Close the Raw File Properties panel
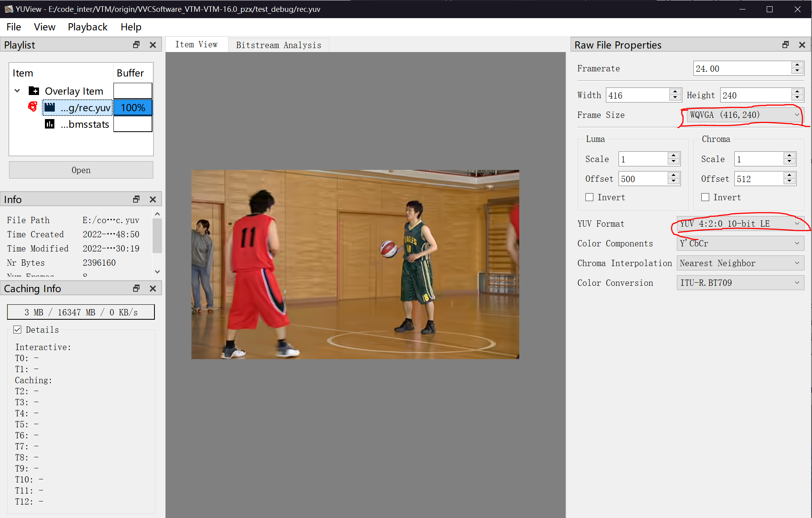This screenshot has height=518, width=812. (802, 45)
